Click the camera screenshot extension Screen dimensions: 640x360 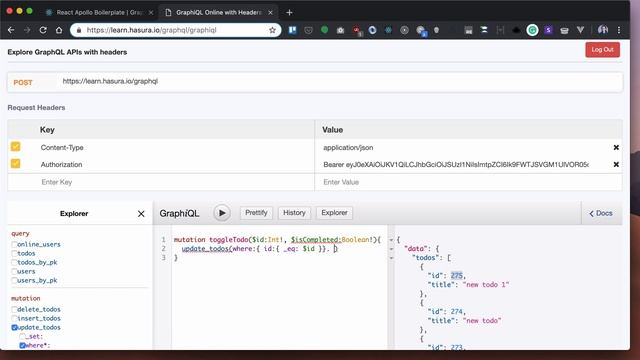pos(340,30)
